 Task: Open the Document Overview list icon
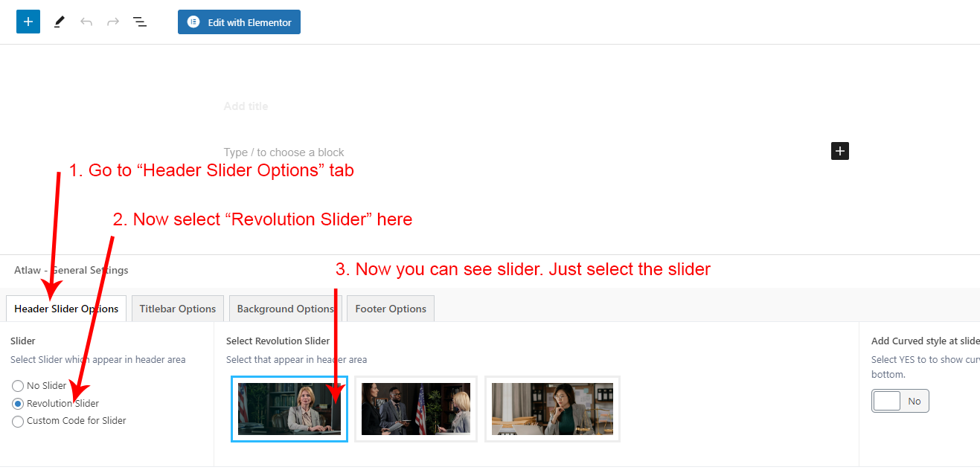tap(140, 22)
